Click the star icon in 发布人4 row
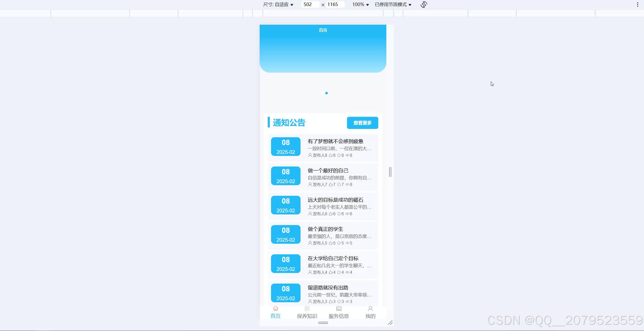The height and width of the screenshot is (331, 644). tap(339, 272)
